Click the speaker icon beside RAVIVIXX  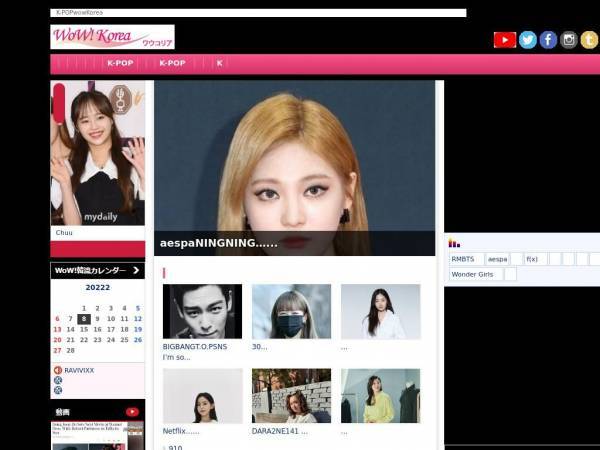pos(58,370)
